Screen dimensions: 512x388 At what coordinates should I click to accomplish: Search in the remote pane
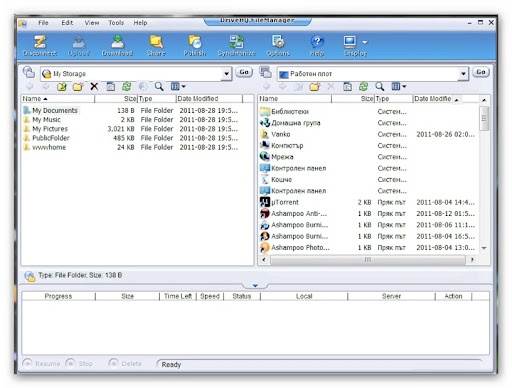tap(159, 87)
